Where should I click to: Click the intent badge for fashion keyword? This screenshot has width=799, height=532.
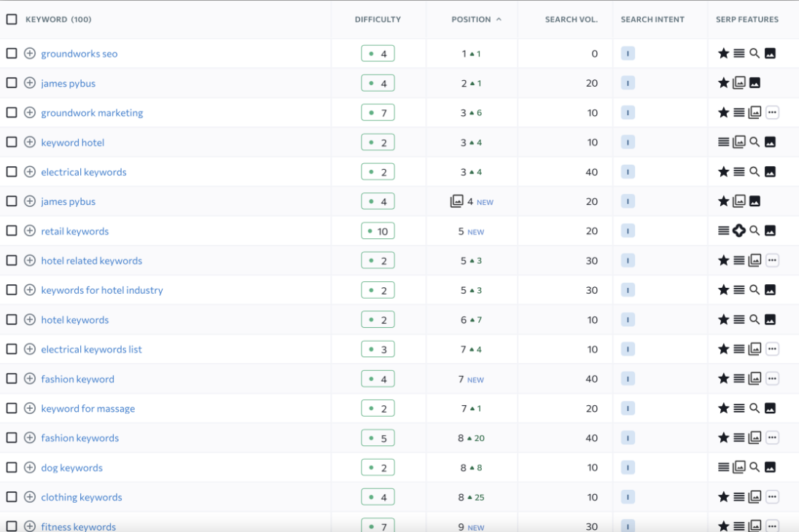(628, 379)
